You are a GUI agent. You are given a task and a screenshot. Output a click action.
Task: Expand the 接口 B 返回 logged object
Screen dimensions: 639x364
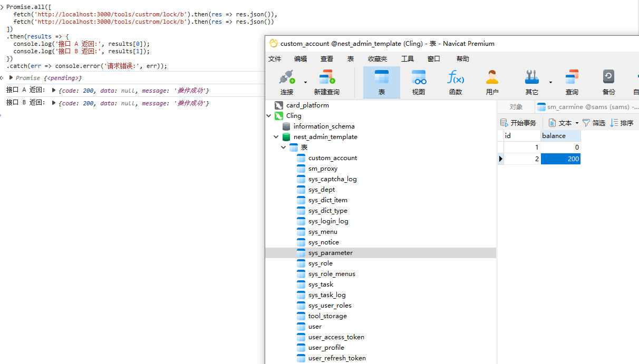click(x=54, y=103)
